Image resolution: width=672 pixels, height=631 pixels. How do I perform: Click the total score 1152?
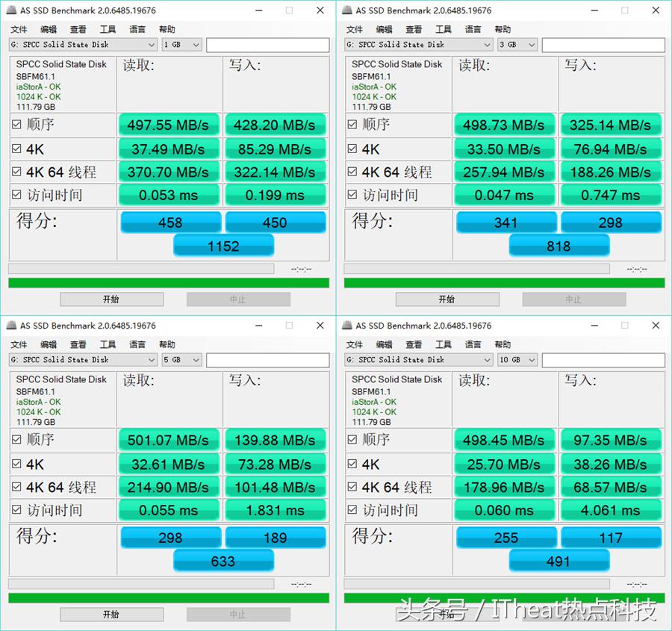(x=223, y=246)
